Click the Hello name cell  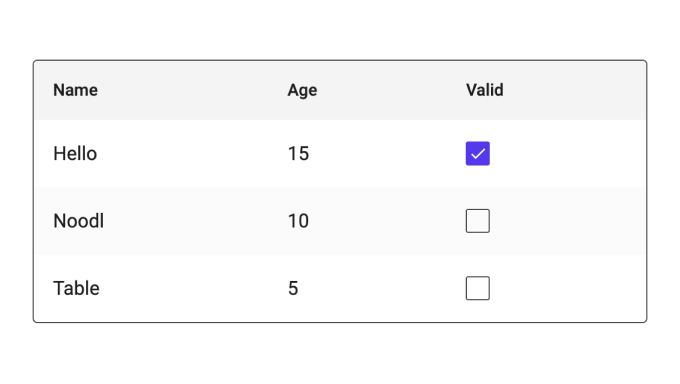75,154
